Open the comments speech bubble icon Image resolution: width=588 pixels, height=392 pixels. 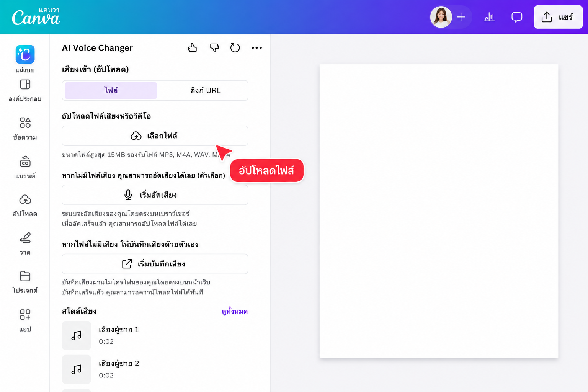click(517, 17)
